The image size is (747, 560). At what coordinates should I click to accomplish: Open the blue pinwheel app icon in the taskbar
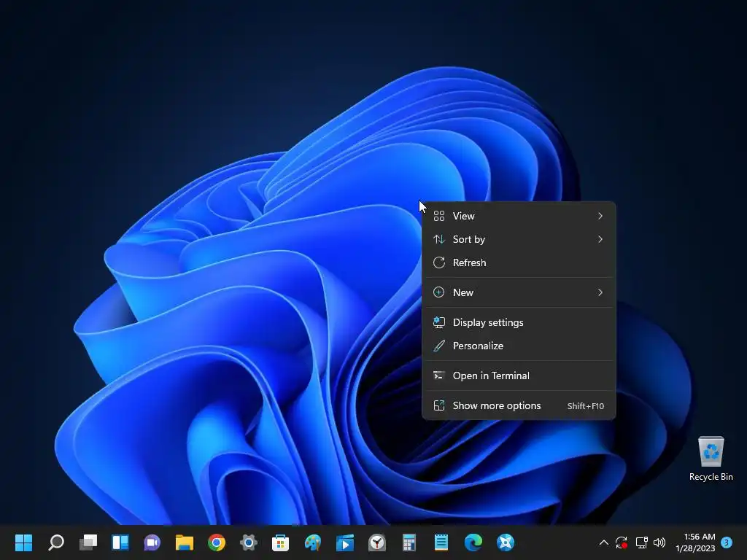[506, 542]
